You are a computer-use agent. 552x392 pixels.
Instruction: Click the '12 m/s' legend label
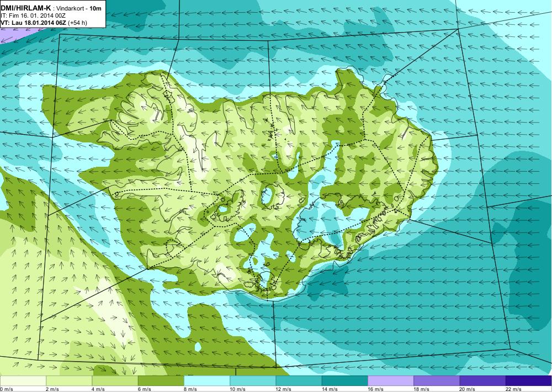(x=284, y=389)
